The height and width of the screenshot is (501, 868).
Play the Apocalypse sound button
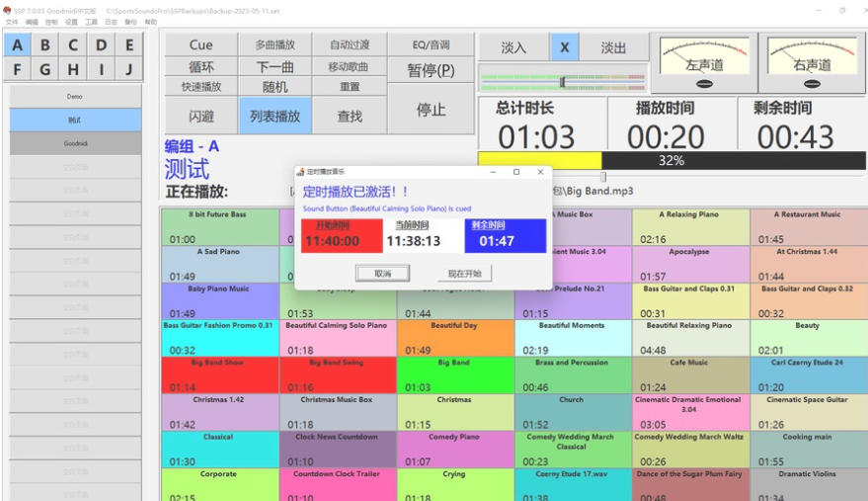coord(691,264)
